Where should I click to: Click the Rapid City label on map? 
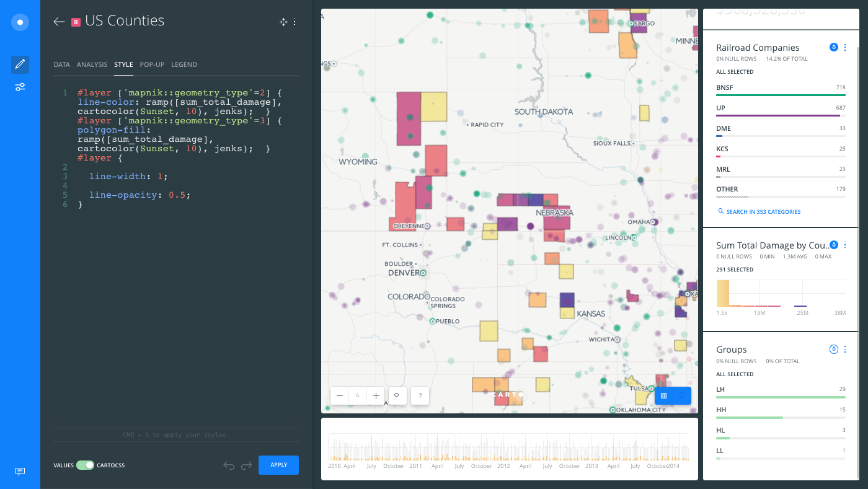(487, 125)
